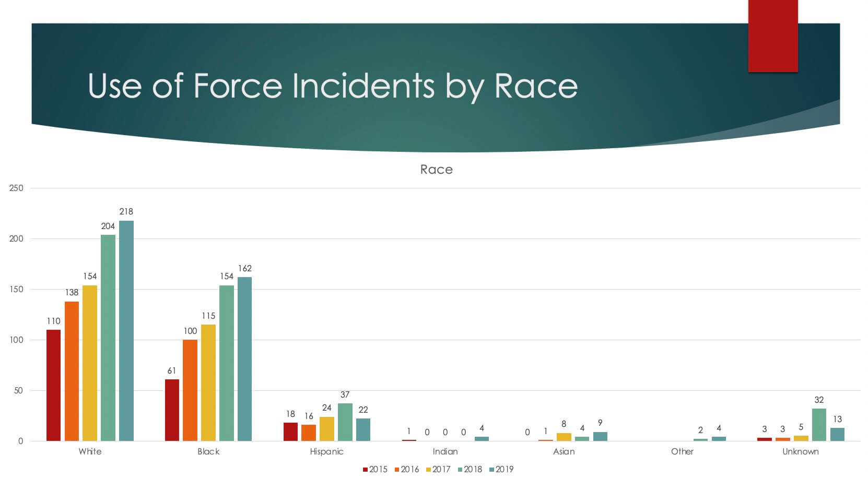Select the Hispanic 2018 bar labeled 37
This screenshot has height=479, width=868.
pos(345,422)
